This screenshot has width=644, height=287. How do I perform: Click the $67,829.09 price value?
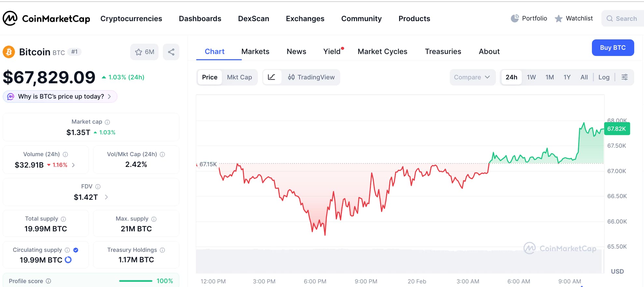(49, 77)
